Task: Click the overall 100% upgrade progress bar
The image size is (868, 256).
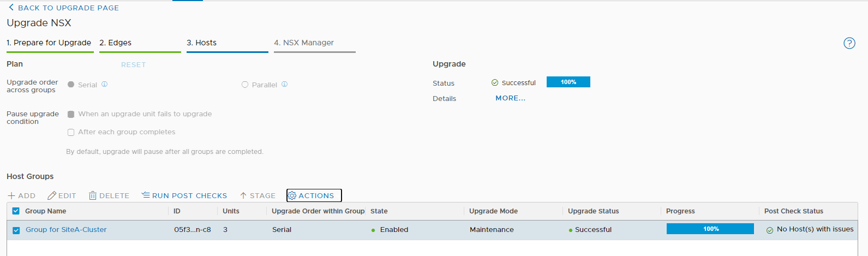Action: [x=568, y=82]
